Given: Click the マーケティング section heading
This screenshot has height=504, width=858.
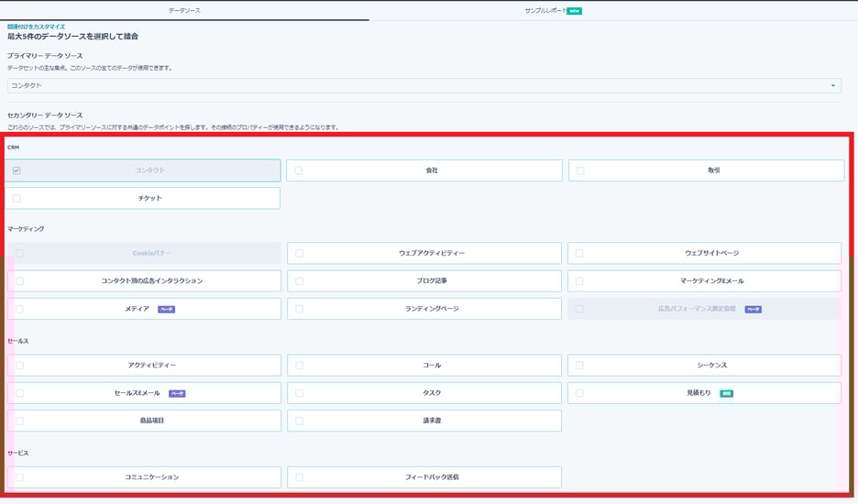Looking at the screenshot, I should pos(26,229).
